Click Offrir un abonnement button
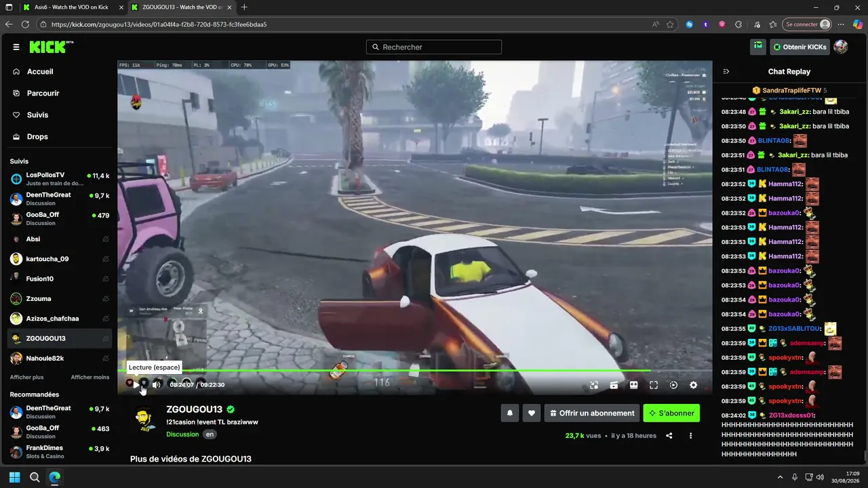 [591, 413]
